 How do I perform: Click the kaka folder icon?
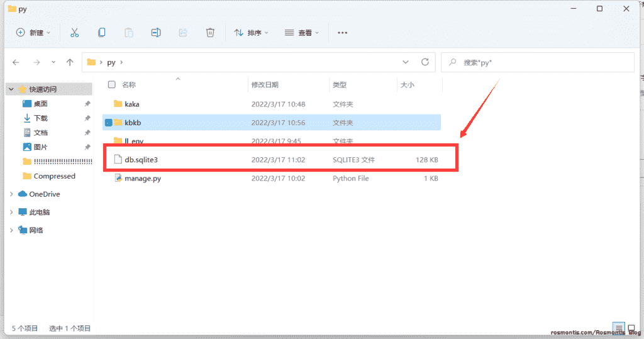(118, 104)
